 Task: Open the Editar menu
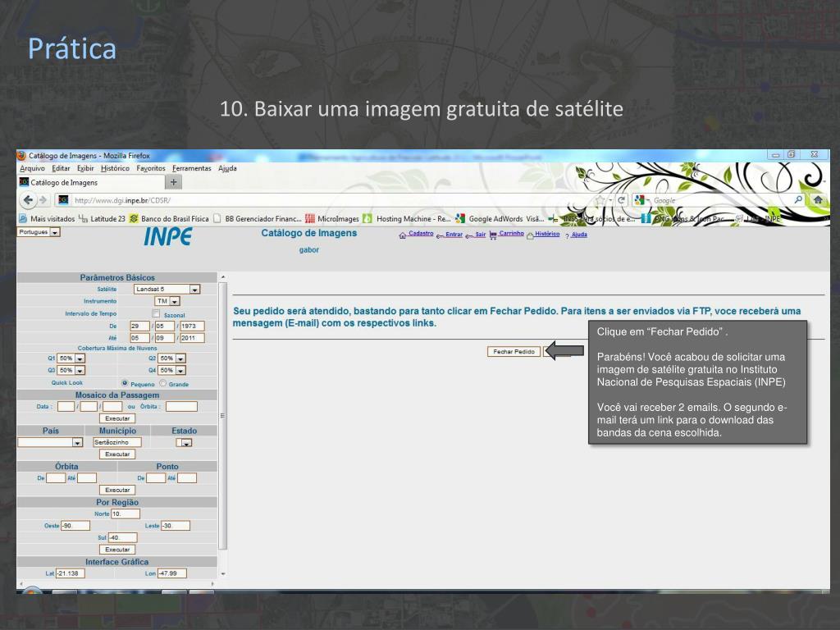pyautogui.click(x=61, y=168)
